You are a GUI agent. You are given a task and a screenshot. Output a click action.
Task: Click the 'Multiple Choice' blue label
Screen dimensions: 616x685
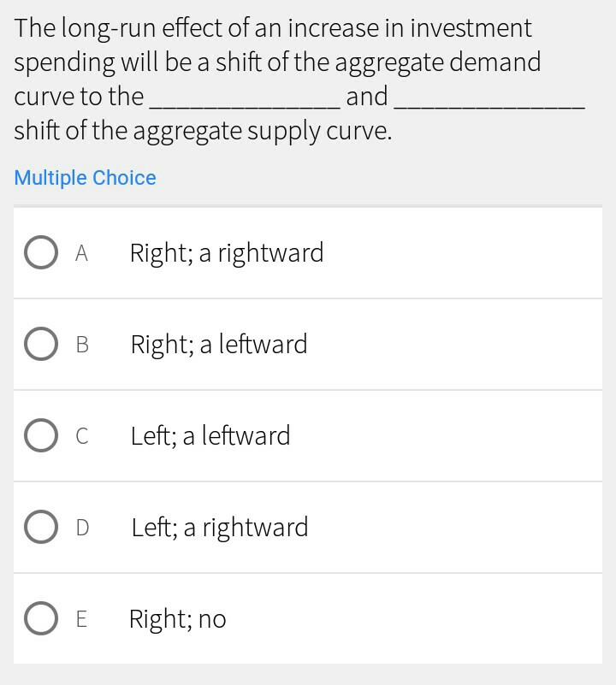[85, 178]
